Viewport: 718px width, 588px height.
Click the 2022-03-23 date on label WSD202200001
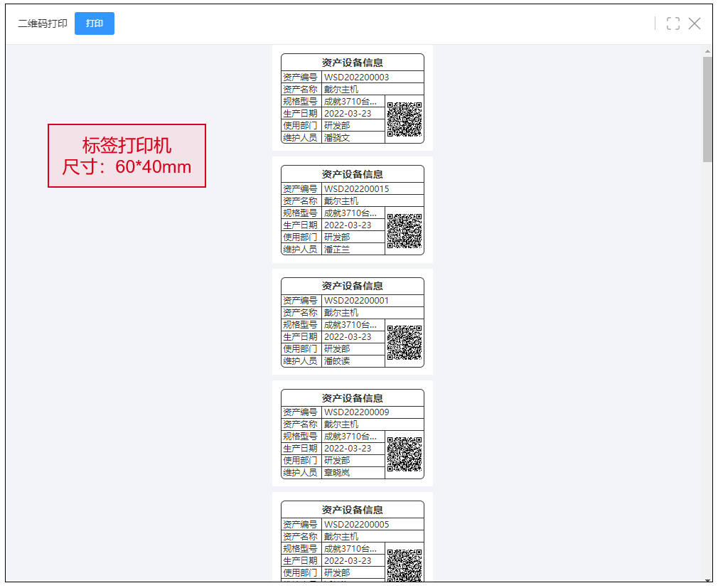348,336
